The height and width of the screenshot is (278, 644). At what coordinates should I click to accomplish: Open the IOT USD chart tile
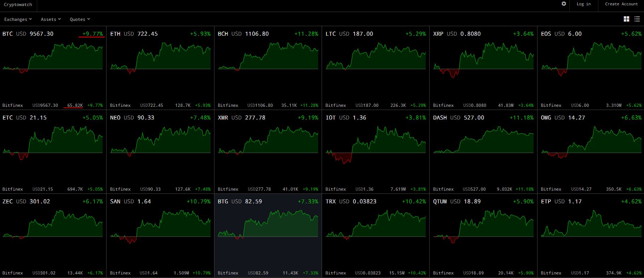pos(375,152)
